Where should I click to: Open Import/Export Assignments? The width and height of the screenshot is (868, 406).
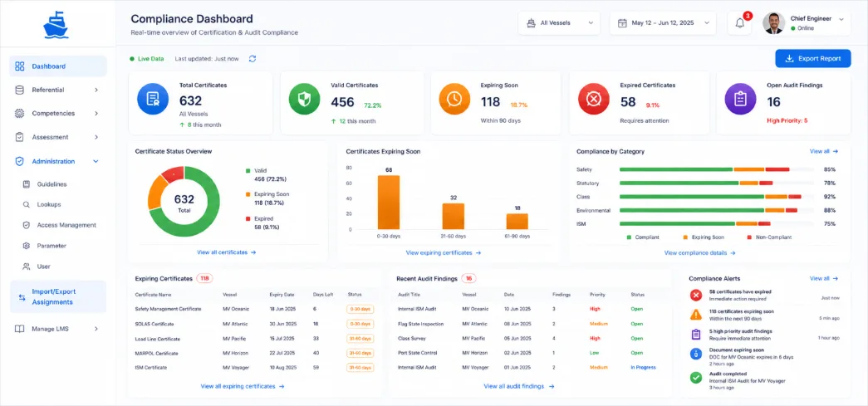click(x=58, y=297)
